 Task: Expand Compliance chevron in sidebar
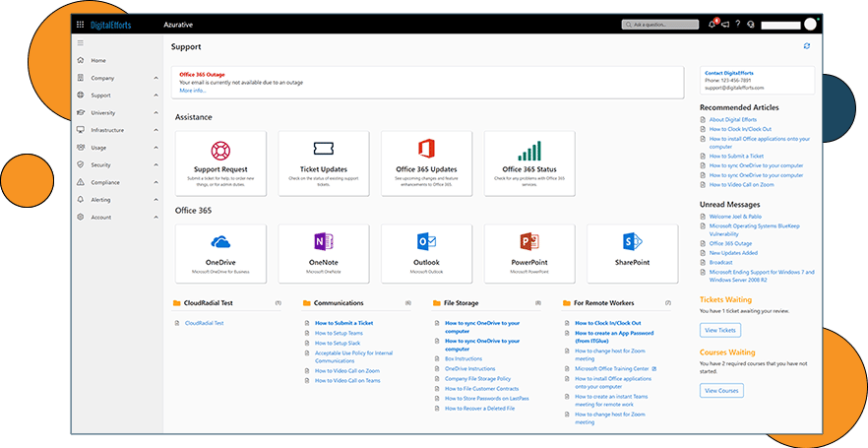156,183
